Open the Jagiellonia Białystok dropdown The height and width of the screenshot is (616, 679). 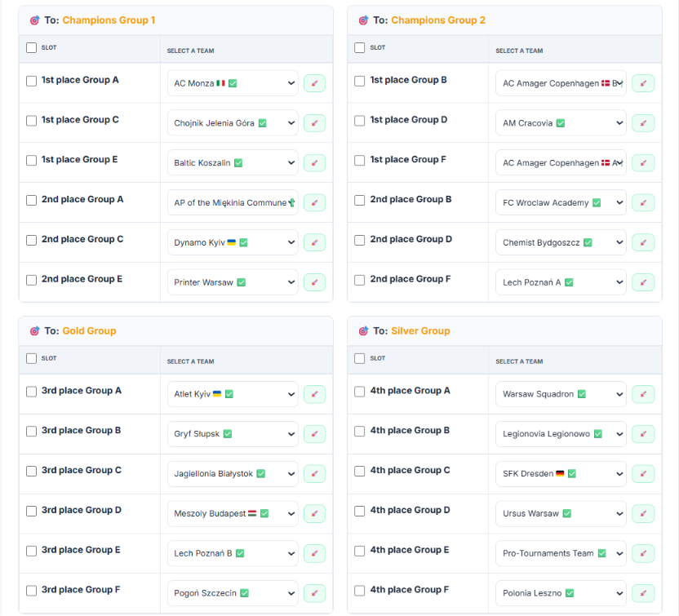pos(233,473)
